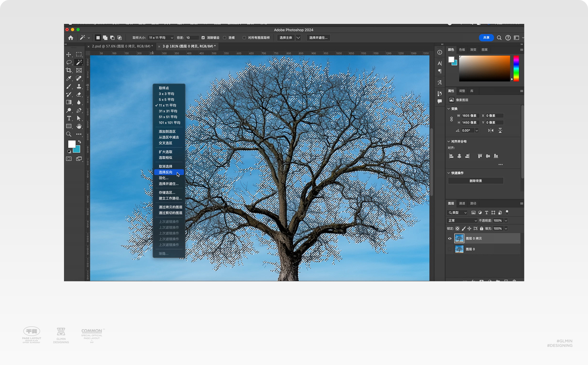The height and width of the screenshot is (365, 588).
Task: Enable the 连续 checkbox
Action: [225, 38]
